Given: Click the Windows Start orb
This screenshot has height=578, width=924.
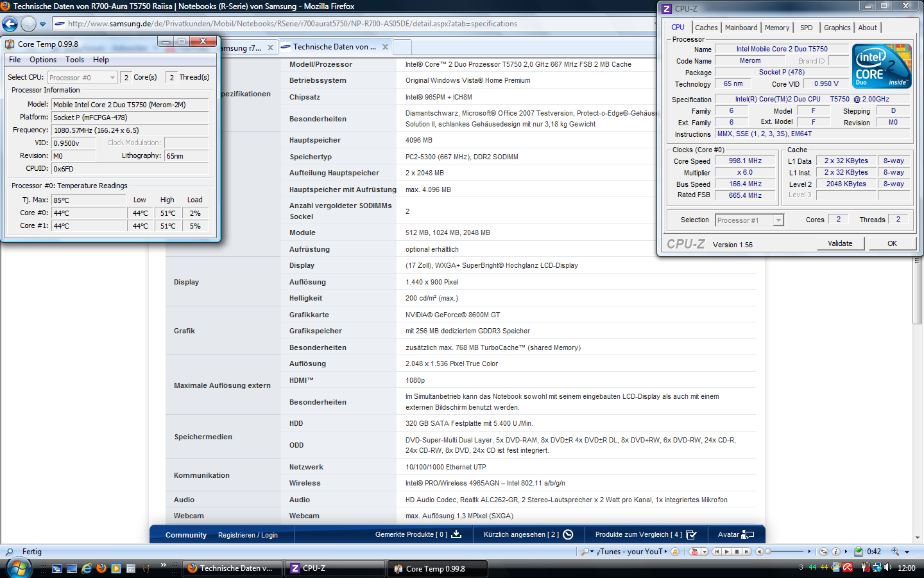Looking at the screenshot, I should pos(19,568).
